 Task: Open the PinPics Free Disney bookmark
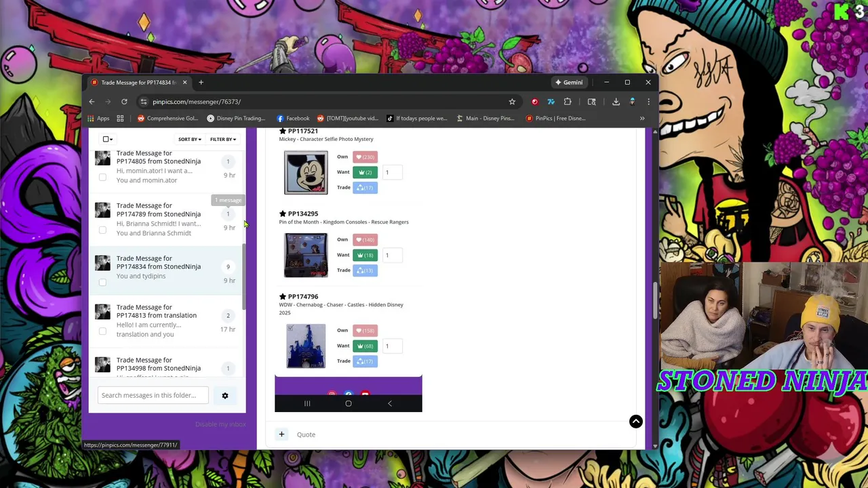click(x=555, y=118)
